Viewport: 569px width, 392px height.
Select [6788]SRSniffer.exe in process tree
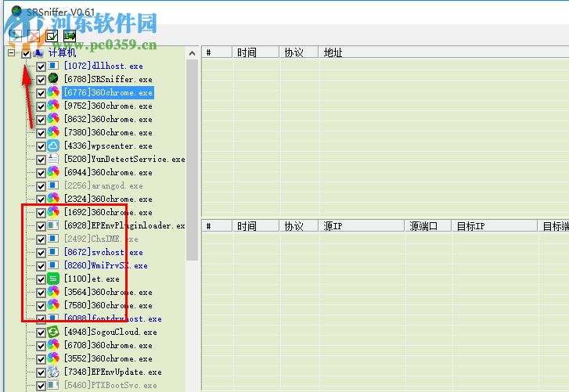108,79
